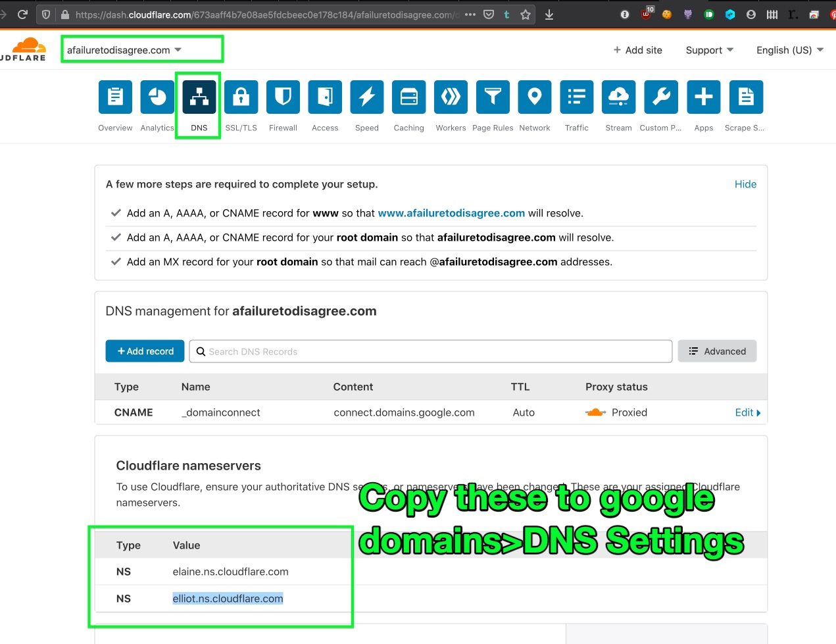
Task: Select the DNS network icon
Action: point(199,97)
